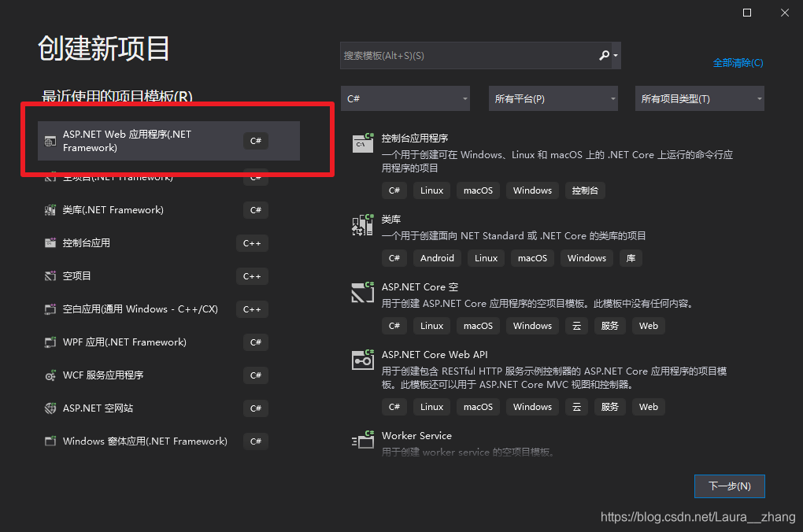Select the 类库 template title in results
803x532 pixels.
[x=391, y=219]
